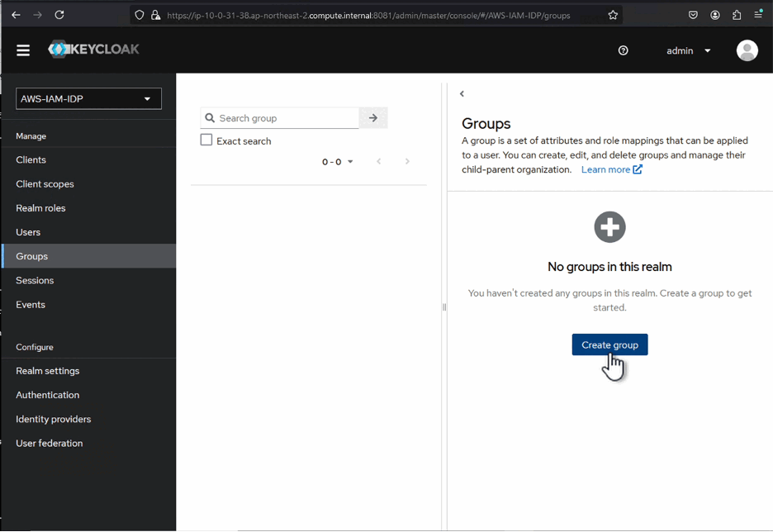Click the shield tracking protection icon

[140, 16]
